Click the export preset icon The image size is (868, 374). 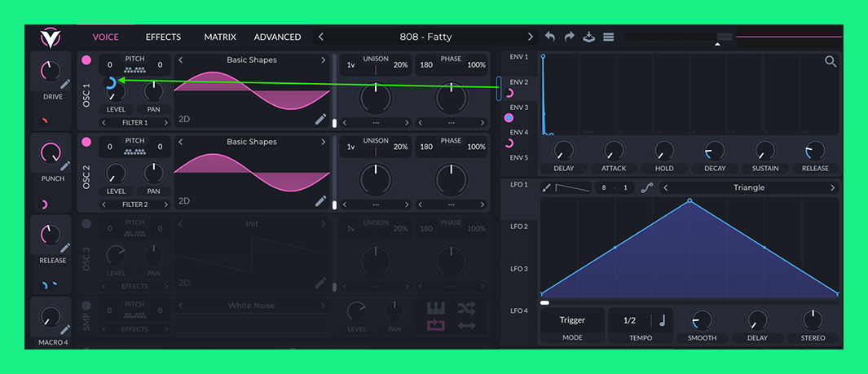click(588, 37)
